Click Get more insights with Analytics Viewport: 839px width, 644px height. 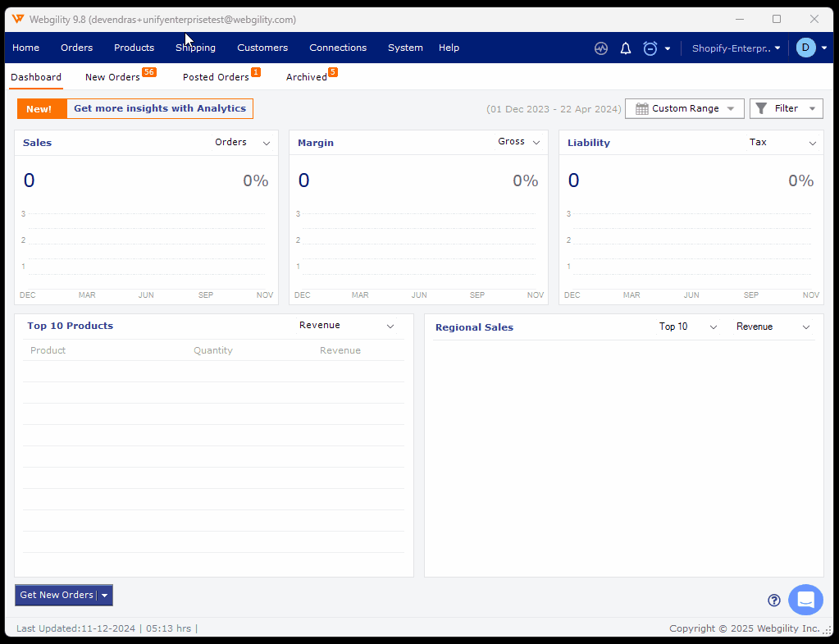click(x=160, y=108)
